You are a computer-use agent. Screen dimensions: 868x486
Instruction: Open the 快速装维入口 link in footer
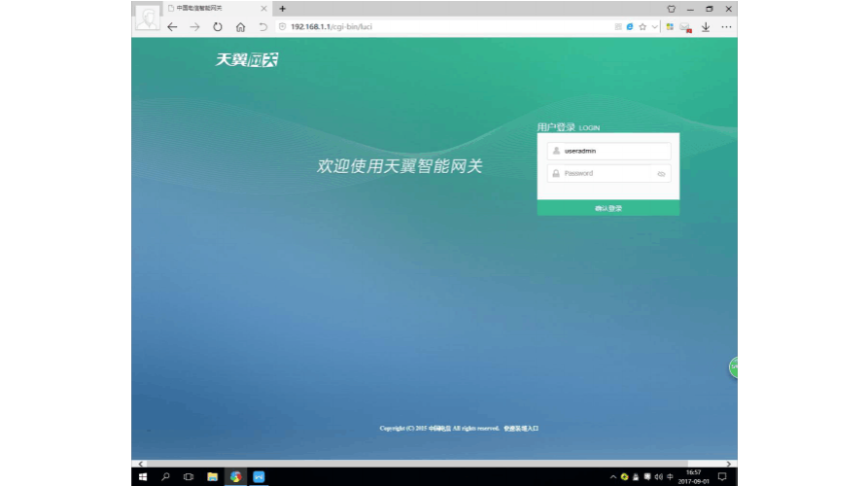[521, 429]
